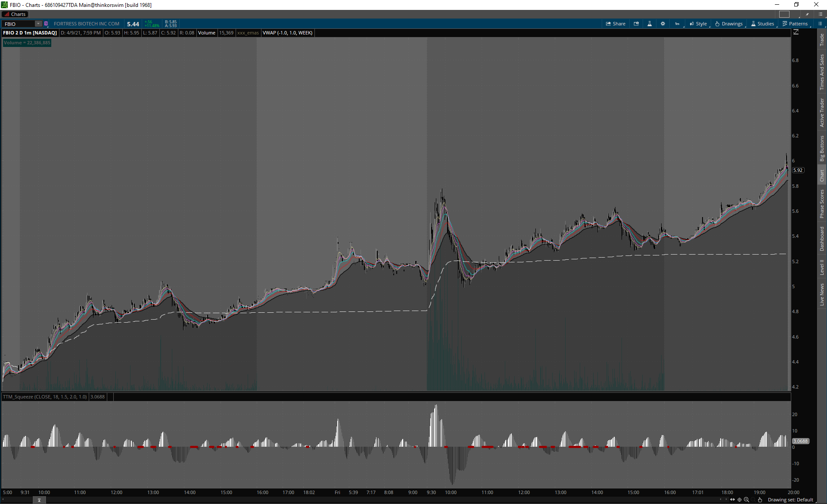Click the FBIO symbol input field
Image resolution: width=827 pixels, height=504 pixels.
[18, 24]
